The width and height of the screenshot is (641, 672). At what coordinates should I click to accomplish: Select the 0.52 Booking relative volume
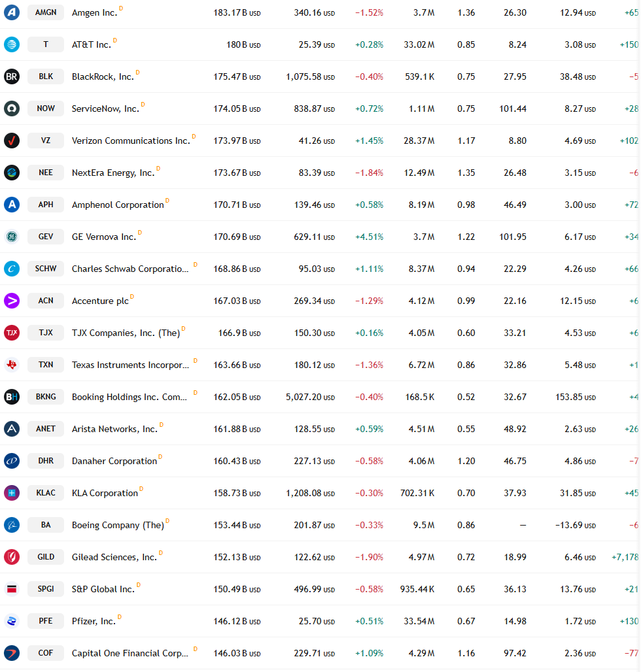(466, 397)
